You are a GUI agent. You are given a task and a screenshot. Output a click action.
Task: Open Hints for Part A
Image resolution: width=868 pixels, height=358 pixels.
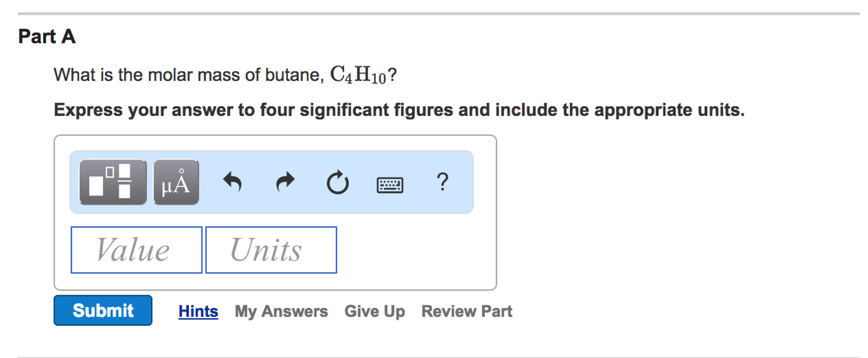point(198,311)
